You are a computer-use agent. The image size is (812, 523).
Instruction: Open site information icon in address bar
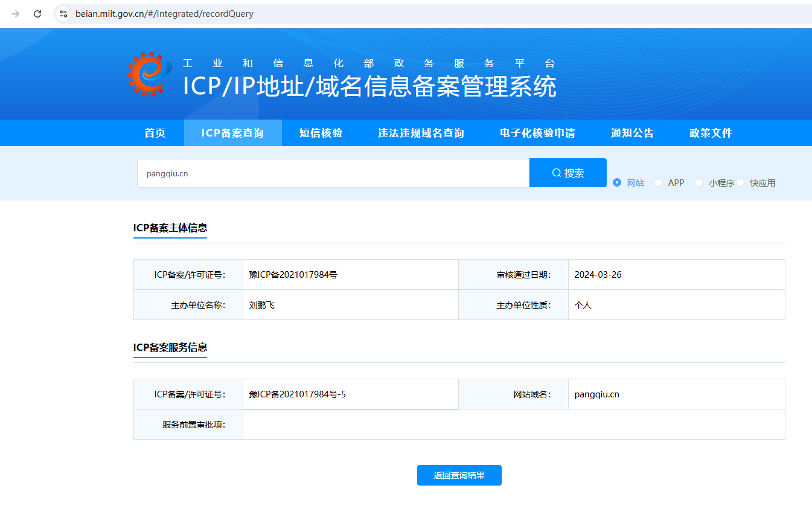63,14
